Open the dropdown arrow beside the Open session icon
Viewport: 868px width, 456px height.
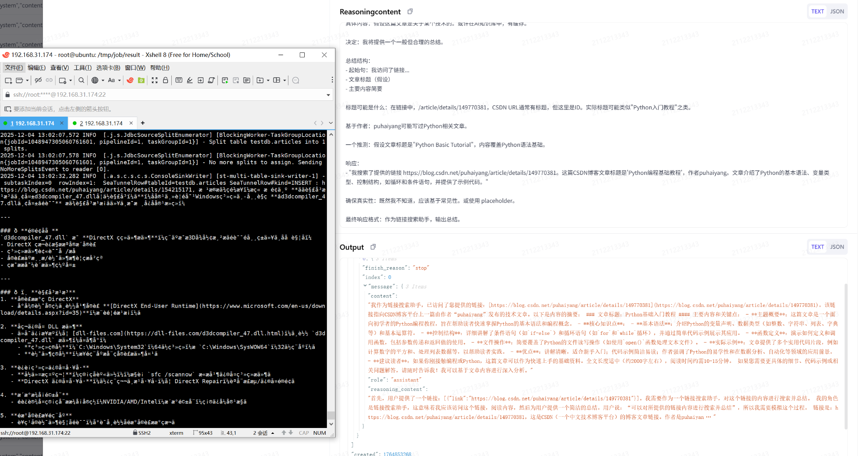(x=27, y=80)
